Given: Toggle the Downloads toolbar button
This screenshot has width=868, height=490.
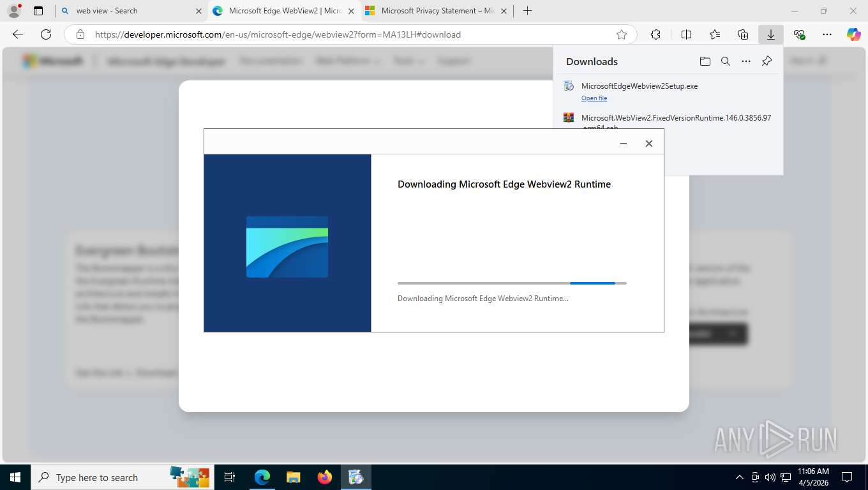Looking at the screenshot, I should 771,34.
